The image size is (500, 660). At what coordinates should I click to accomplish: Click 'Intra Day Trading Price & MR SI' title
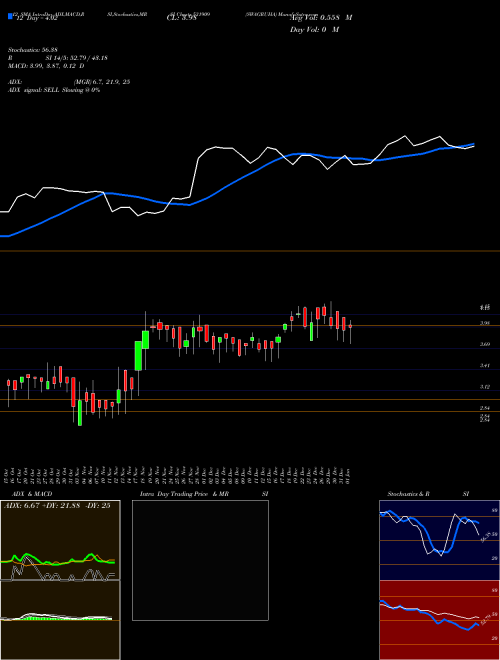tap(205, 494)
